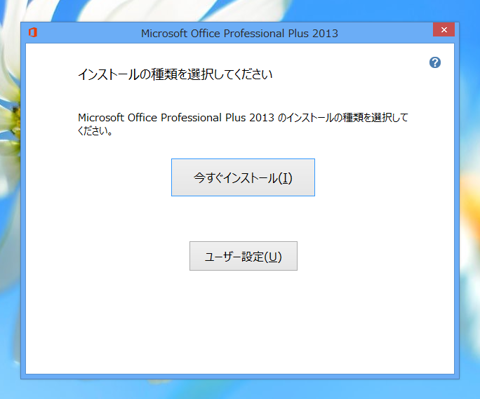
Task: Close the Office installer window
Action: coord(444,30)
